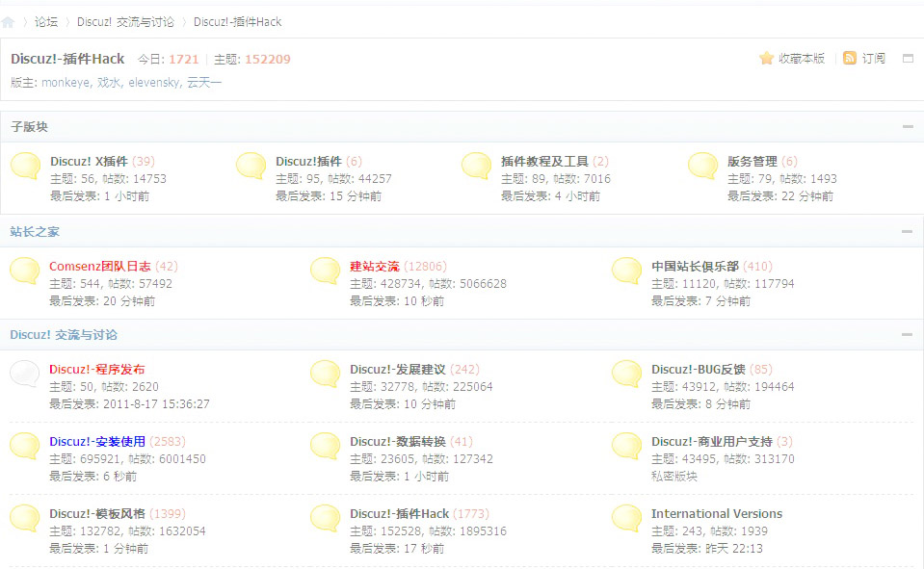
Task: Toggle the forum header panel at top right
Action: [x=908, y=59]
